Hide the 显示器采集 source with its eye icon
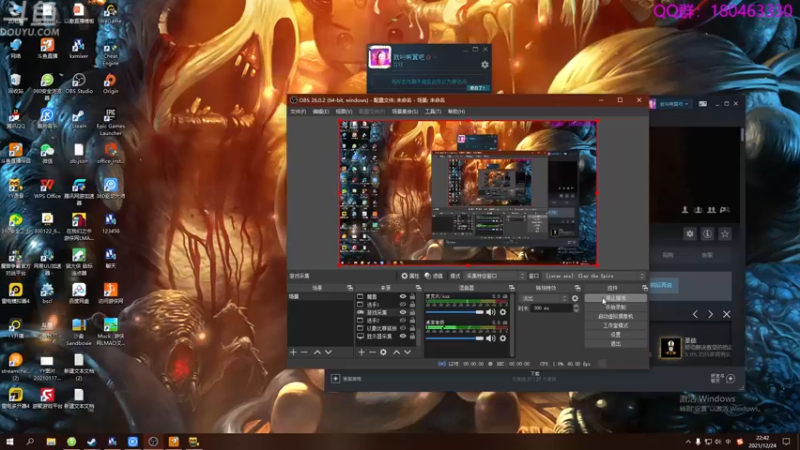Viewport: 800px width, 450px height. pyautogui.click(x=403, y=337)
